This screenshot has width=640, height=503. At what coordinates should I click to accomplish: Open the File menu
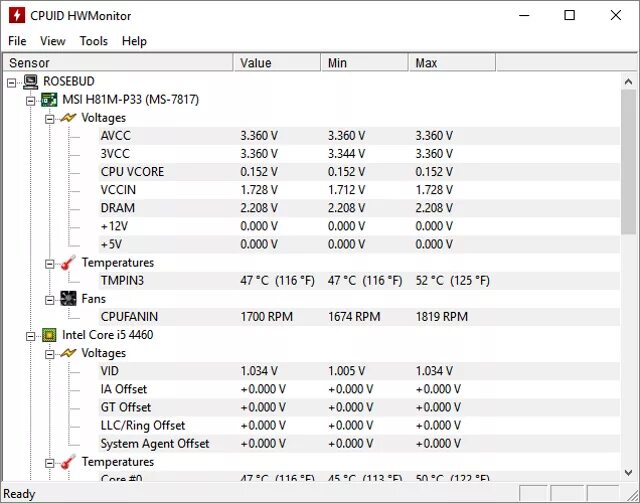(x=17, y=41)
